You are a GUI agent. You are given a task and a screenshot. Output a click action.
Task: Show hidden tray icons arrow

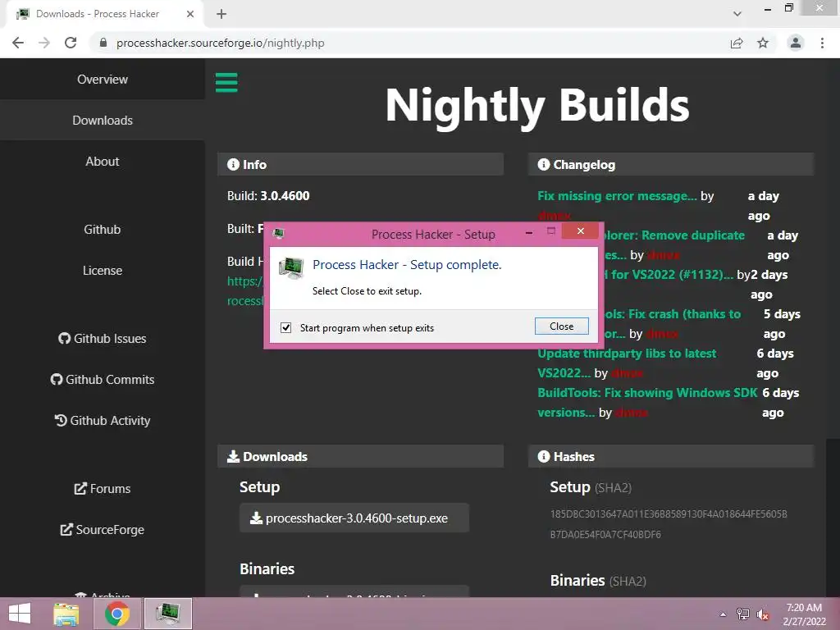pyautogui.click(x=723, y=614)
